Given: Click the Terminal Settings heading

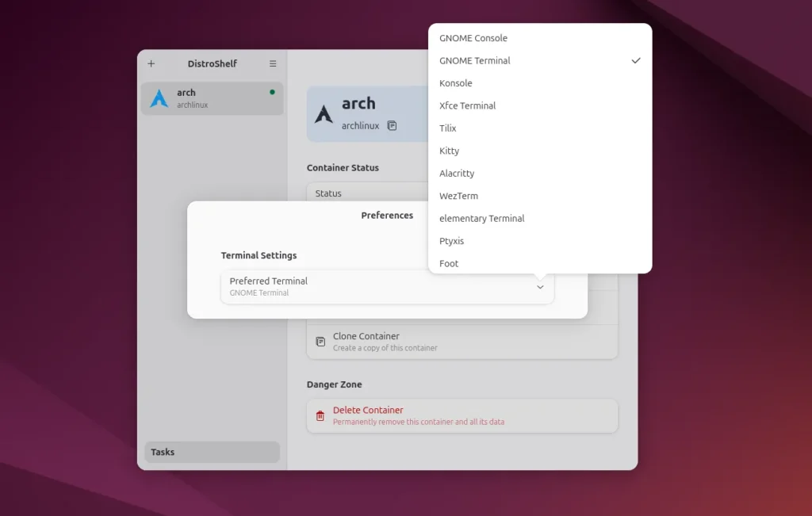Looking at the screenshot, I should [259, 255].
